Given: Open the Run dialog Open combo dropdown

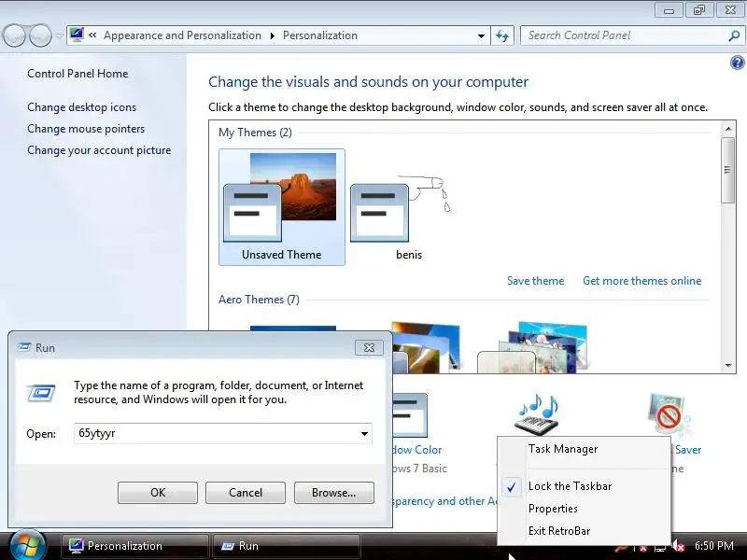Looking at the screenshot, I should pyautogui.click(x=364, y=433).
